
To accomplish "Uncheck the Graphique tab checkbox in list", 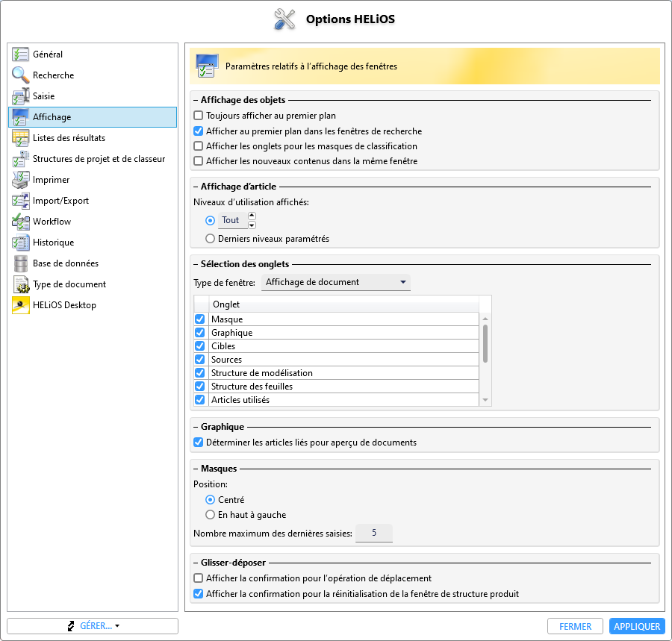I will (x=199, y=333).
